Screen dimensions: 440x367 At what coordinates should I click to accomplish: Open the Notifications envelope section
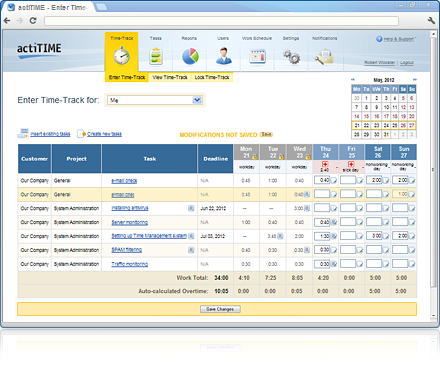coord(325,52)
